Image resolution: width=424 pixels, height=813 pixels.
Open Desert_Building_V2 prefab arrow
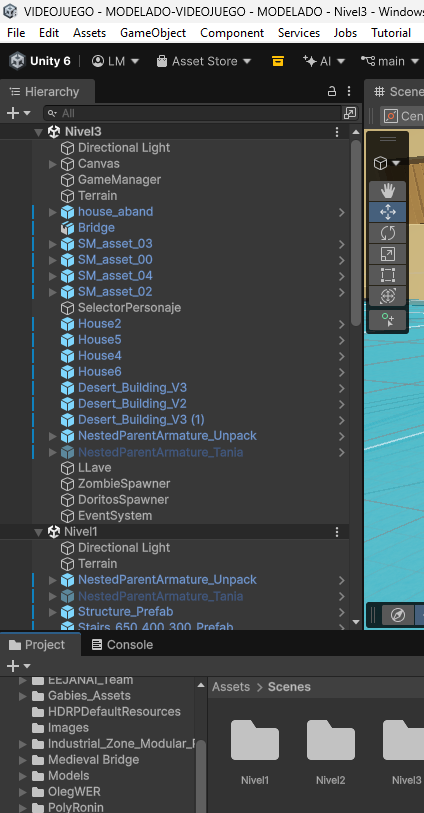[x=342, y=404]
